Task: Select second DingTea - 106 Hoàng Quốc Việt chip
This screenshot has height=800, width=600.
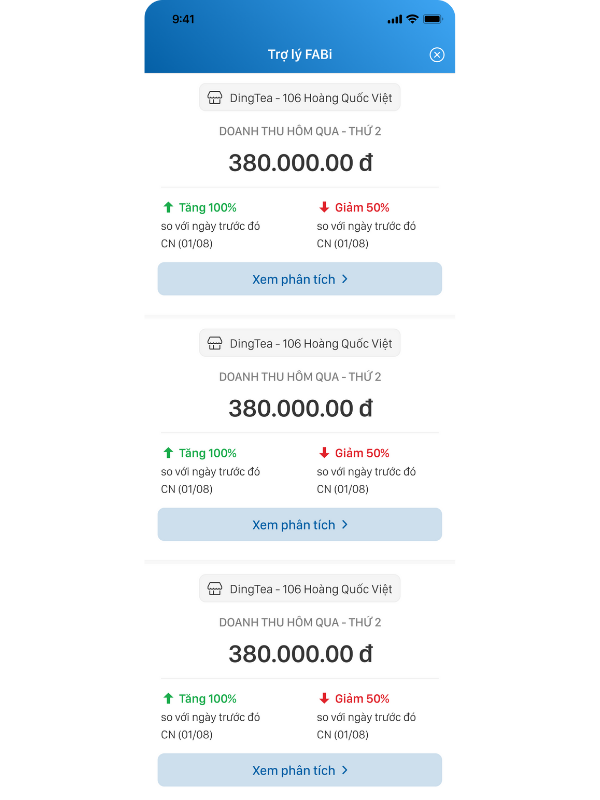Action: (x=300, y=343)
